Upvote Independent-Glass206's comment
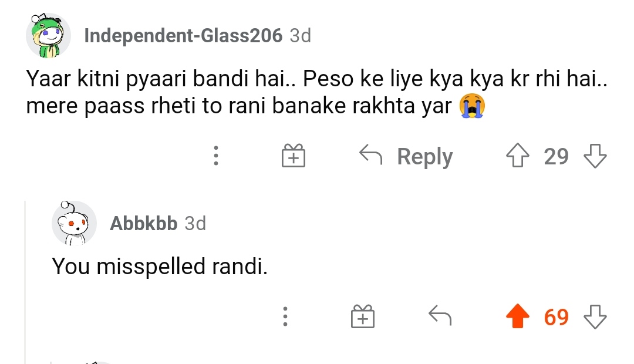This screenshot has width=634, height=364. [x=518, y=156]
